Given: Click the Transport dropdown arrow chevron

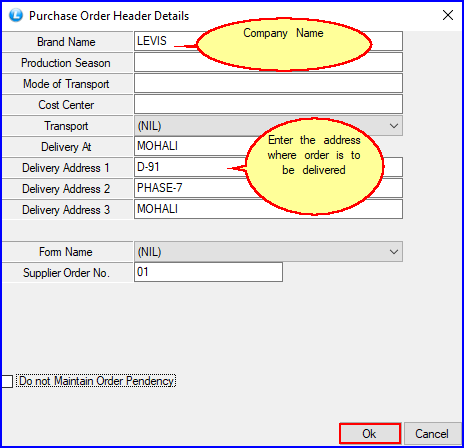Looking at the screenshot, I should coord(394,126).
